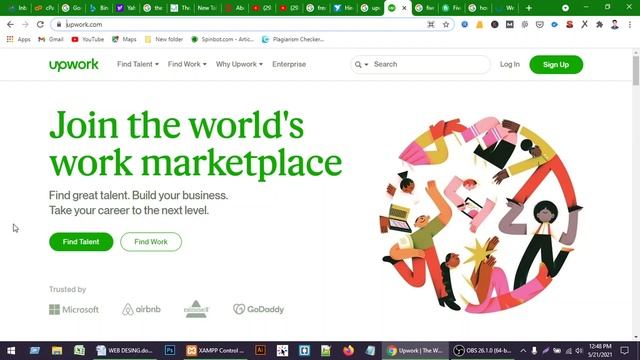
Task: Open the Maps bookmark
Action: pos(124,39)
